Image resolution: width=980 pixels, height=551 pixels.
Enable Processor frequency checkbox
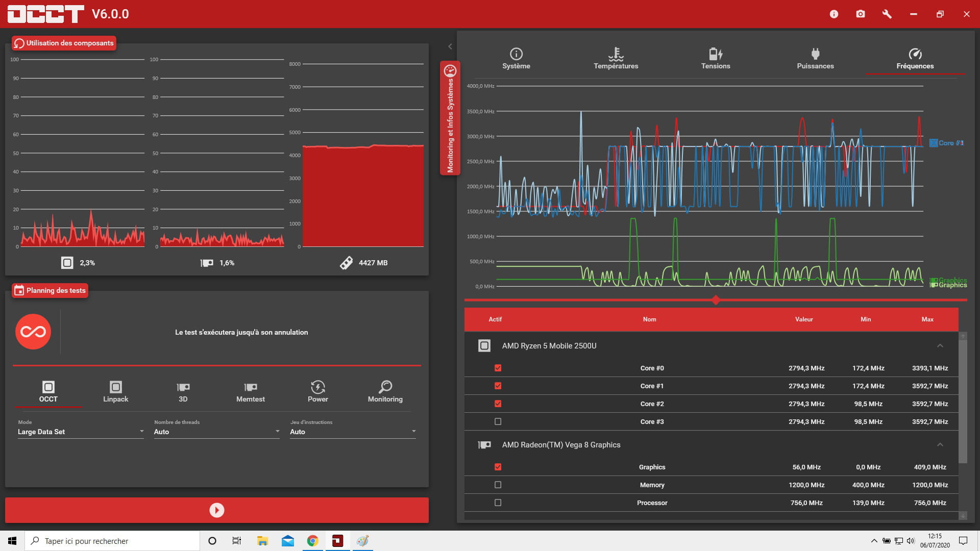point(498,503)
